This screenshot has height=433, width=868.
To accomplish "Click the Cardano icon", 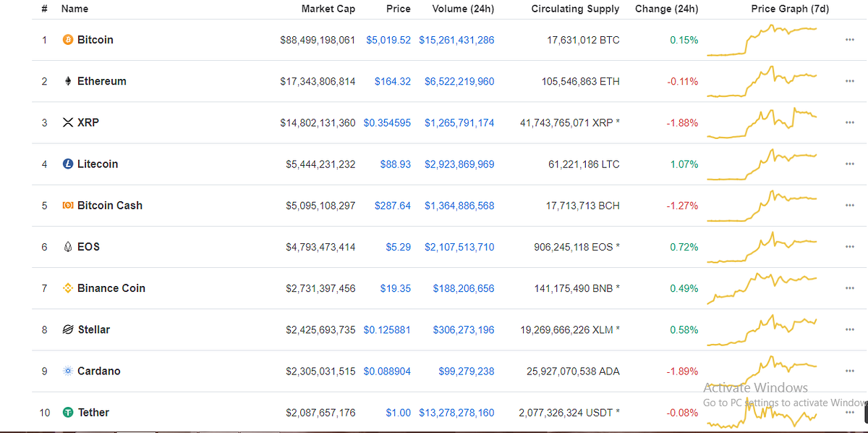I will 67,370.
